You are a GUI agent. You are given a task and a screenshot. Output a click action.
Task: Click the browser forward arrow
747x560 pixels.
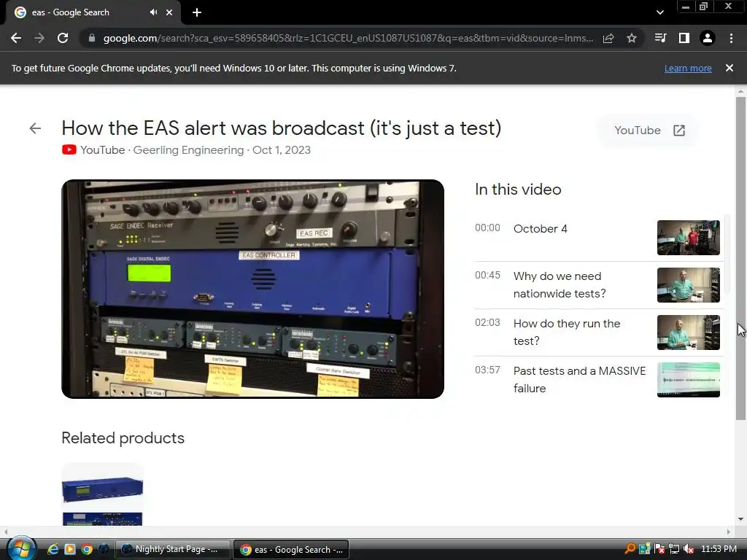point(39,38)
